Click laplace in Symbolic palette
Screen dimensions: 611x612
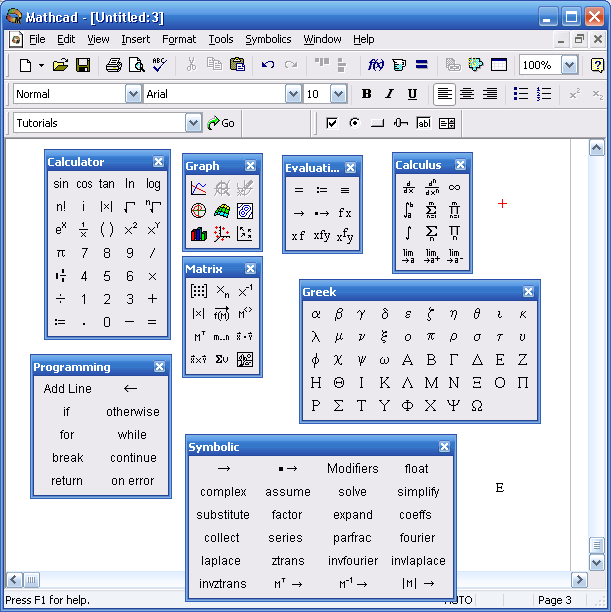point(221,561)
